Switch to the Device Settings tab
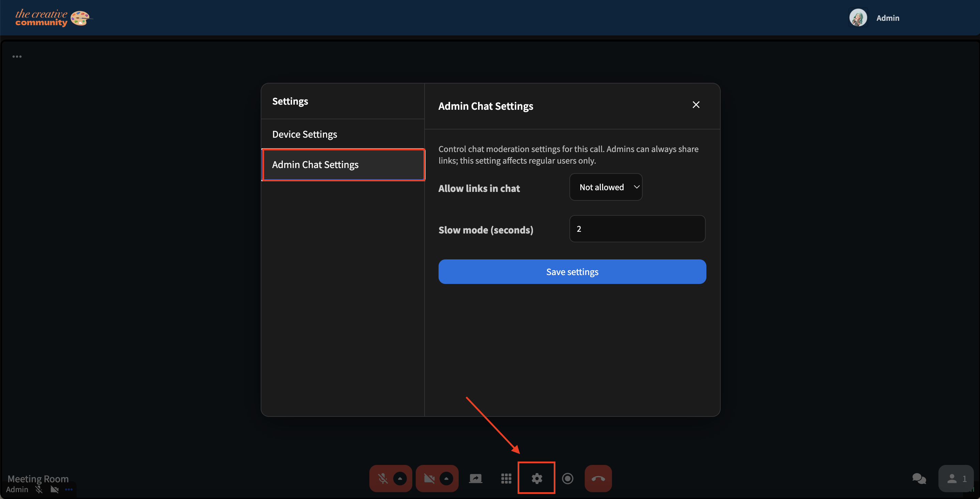 point(304,134)
